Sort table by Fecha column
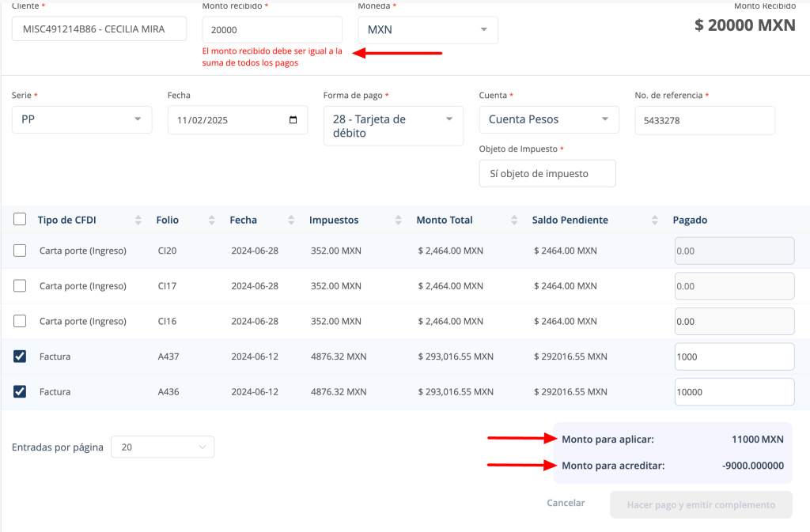The image size is (810, 532). click(291, 221)
